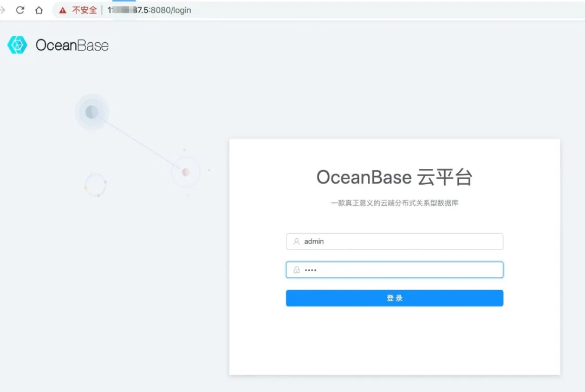Click the red not-secure warning triangle
The width and height of the screenshot is (585, 392).
63,10
